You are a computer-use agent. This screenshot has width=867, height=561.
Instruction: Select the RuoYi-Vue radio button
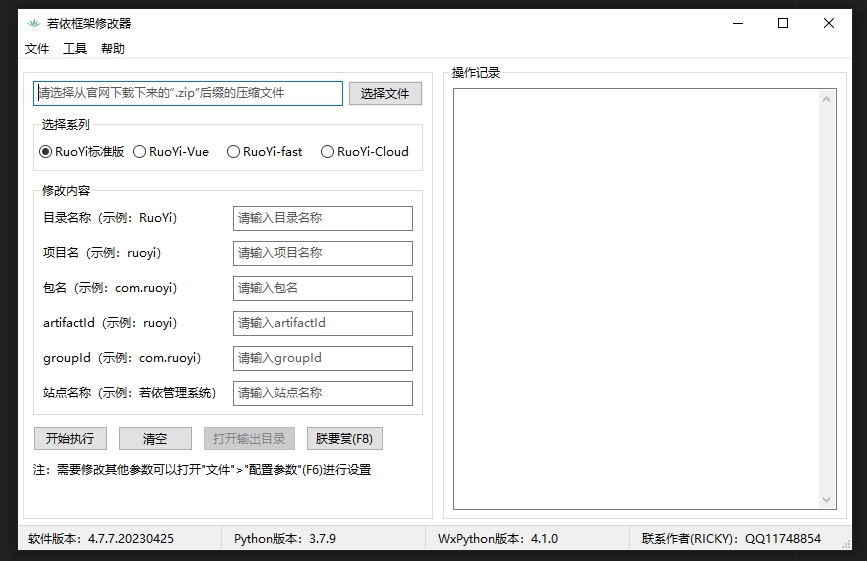tap(171, 151)
